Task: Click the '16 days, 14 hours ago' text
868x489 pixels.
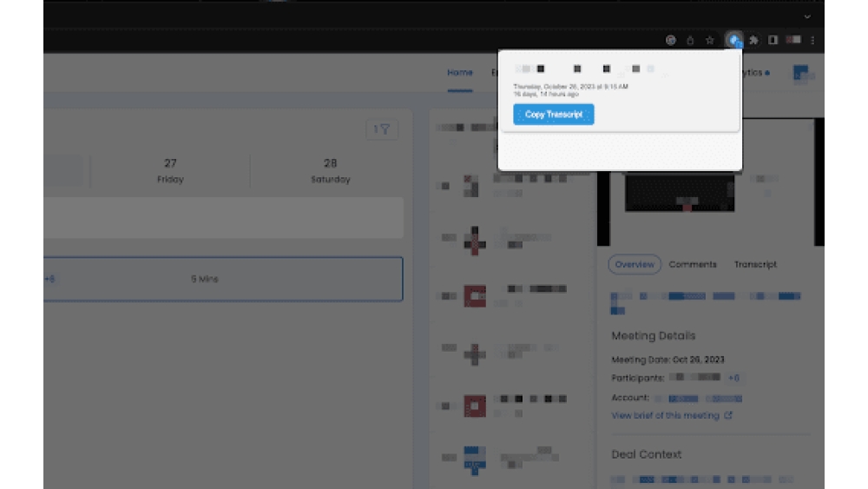Action: point(546,94)
